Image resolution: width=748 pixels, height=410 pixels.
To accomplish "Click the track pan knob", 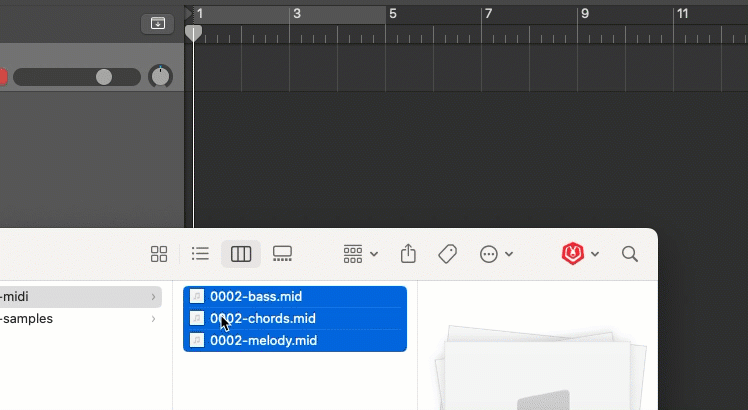I will tap(160, 76).
